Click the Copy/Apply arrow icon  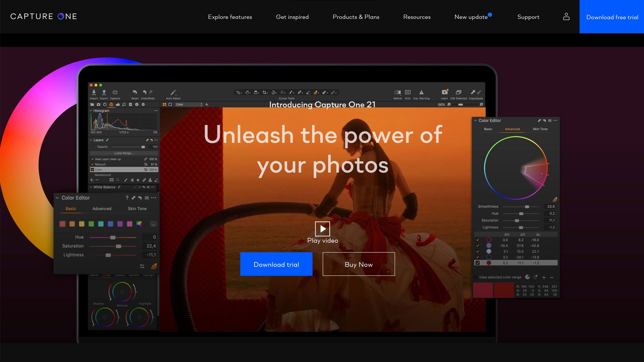473,92
